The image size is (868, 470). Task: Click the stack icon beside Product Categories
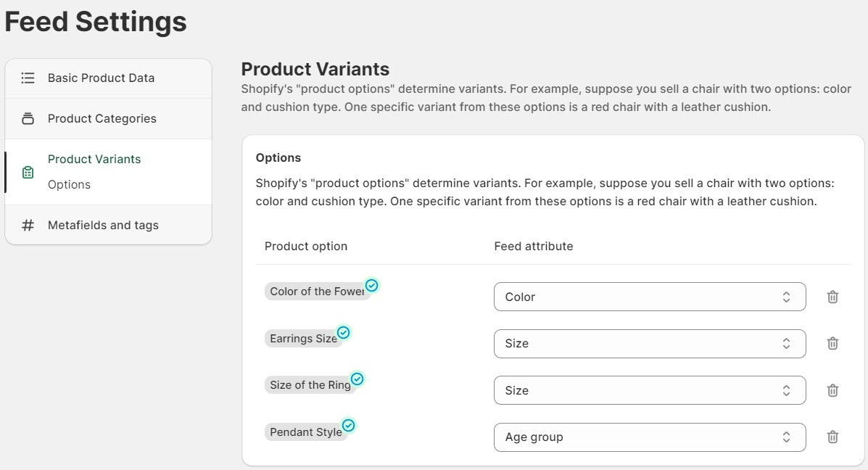pyautogui.click(x=28, y=118)
